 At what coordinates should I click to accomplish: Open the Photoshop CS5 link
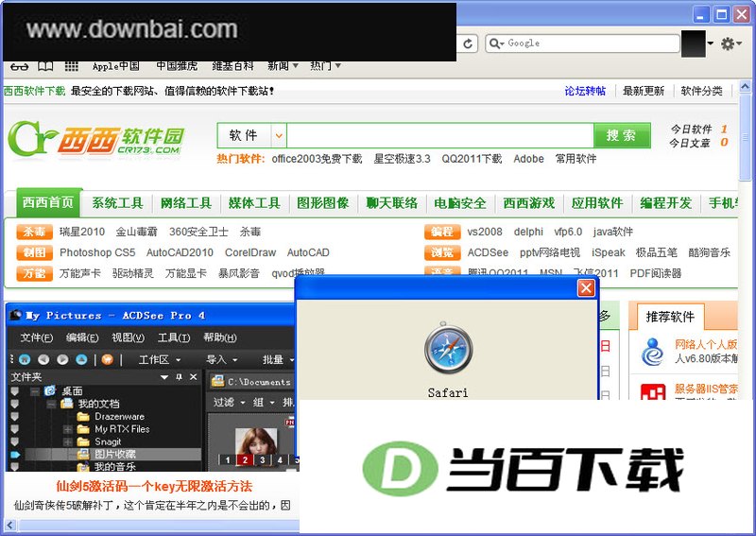(x=97, y=252)
